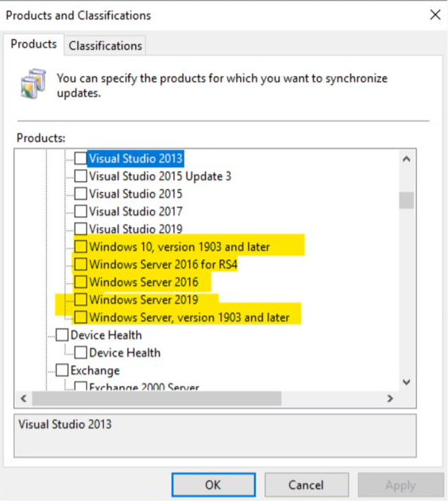Click the vertical scrollbar down arrow
Viewport: 448px width, 501px height.
pyautogui.click(x=407, y=382)
